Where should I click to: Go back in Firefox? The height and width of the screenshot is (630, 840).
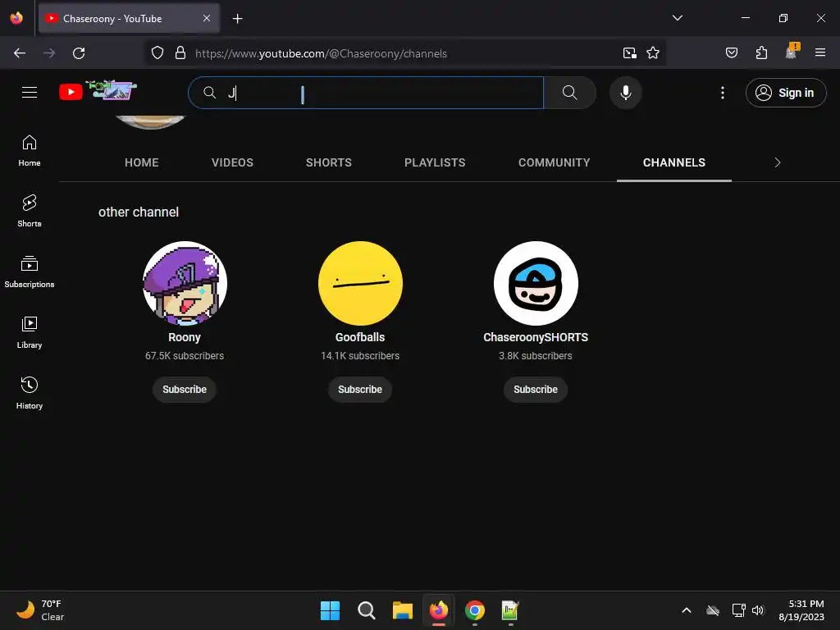click(x=20, y=53)
